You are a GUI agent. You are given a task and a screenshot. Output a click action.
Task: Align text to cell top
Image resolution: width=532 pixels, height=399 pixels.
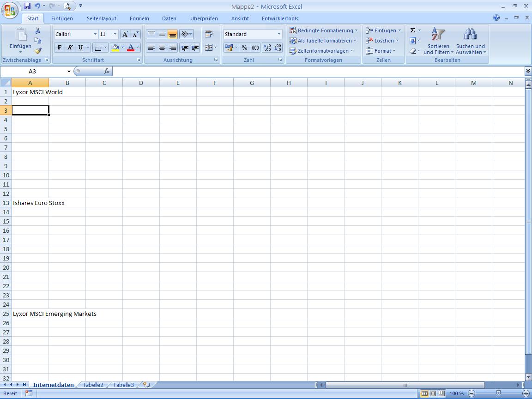(151, 34)
